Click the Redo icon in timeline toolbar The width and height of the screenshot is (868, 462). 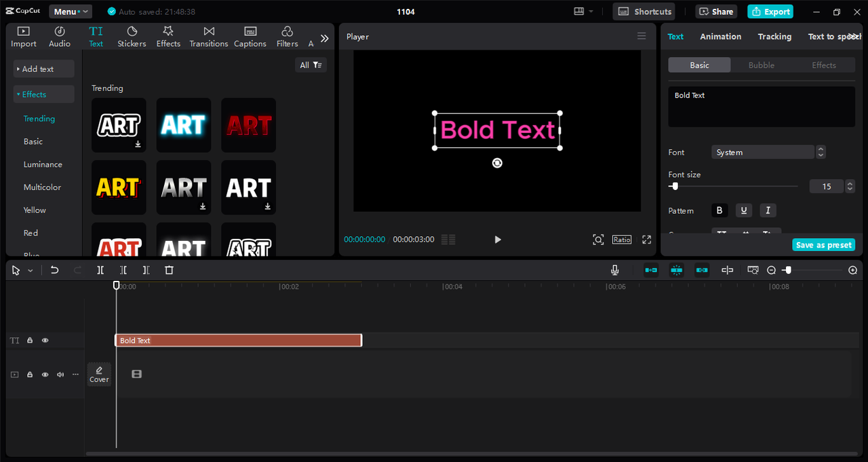(77, 270)
